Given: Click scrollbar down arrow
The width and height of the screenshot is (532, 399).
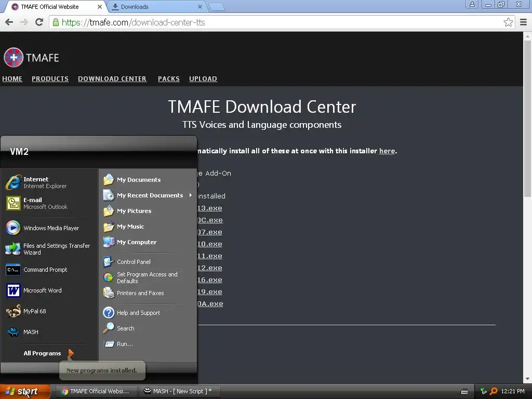Looking at the screenshot, I should tap(527, 379).
